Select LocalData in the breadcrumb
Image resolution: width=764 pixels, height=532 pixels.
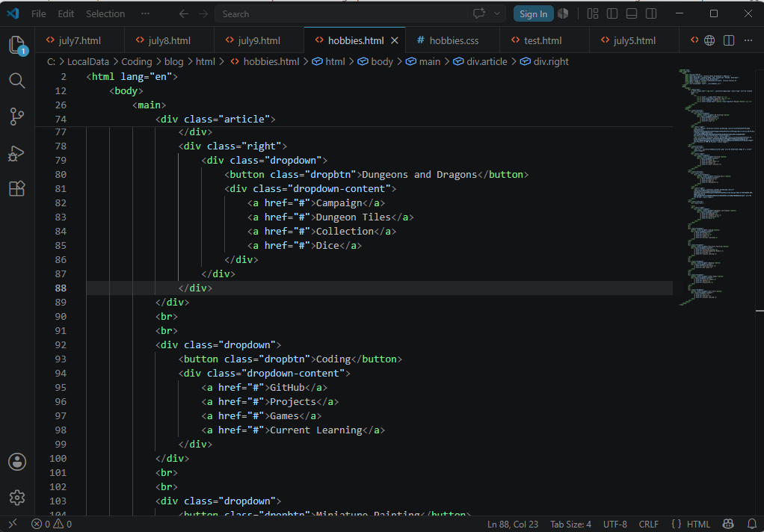[88, 62]
